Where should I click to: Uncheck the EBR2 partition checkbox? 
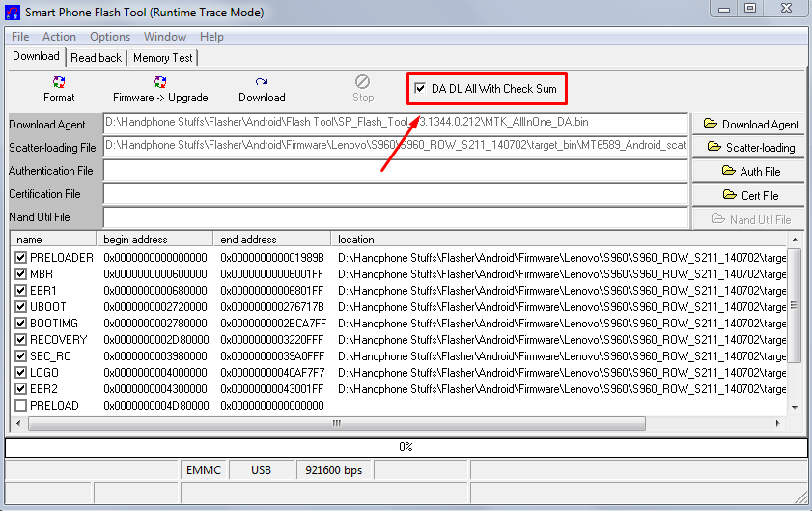point(20,389)
